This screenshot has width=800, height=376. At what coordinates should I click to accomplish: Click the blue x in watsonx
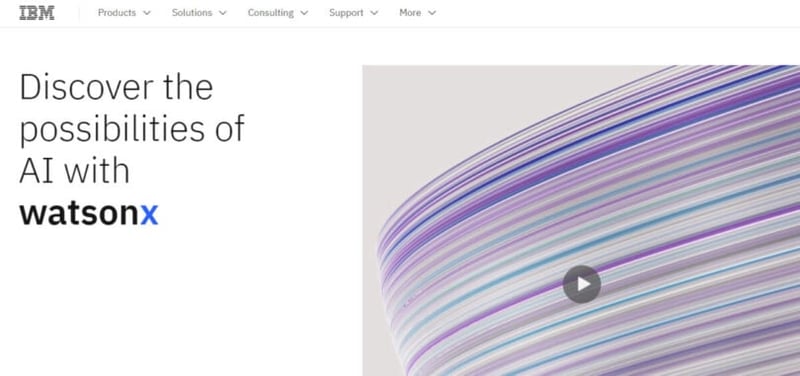click(149, 216)
